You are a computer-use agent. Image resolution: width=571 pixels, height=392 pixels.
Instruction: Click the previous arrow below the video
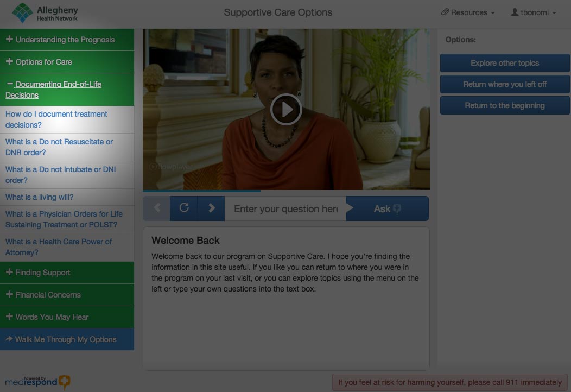[157, 208]
